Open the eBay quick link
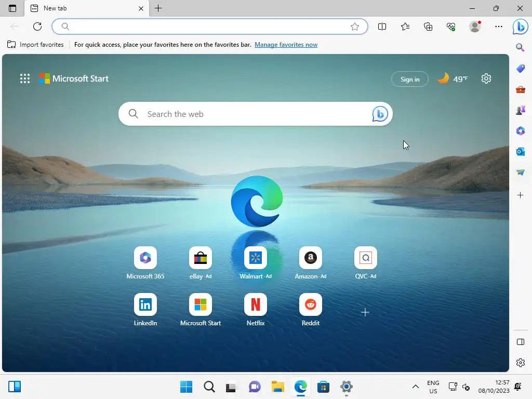The width and height of the screenshot is (532, 399). click(x=201, y=263)
